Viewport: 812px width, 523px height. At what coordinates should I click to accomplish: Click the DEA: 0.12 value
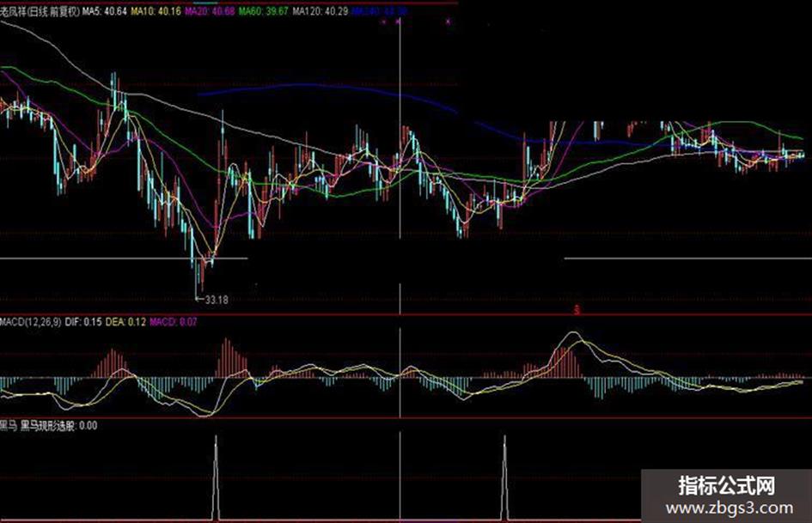(125, 321)
